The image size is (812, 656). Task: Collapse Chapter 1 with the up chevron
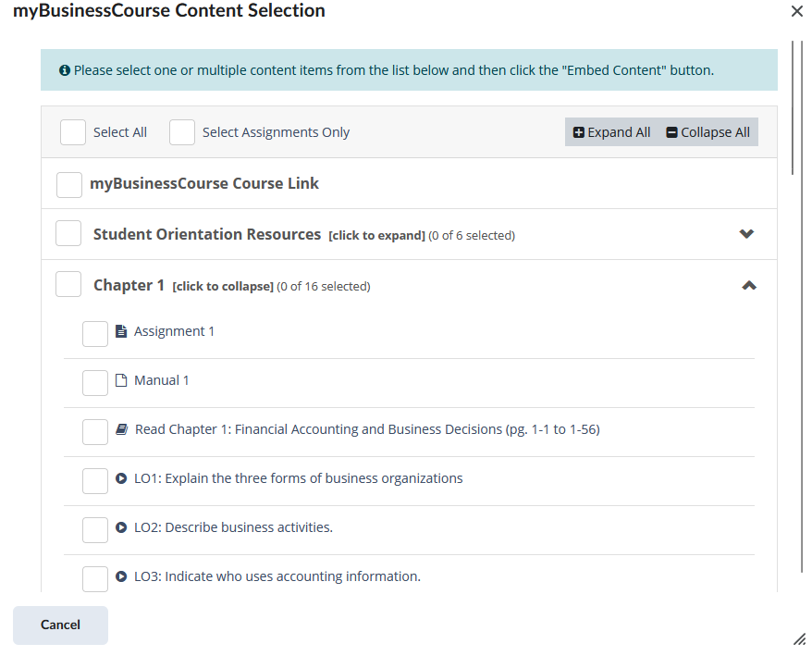click(749, 285)
